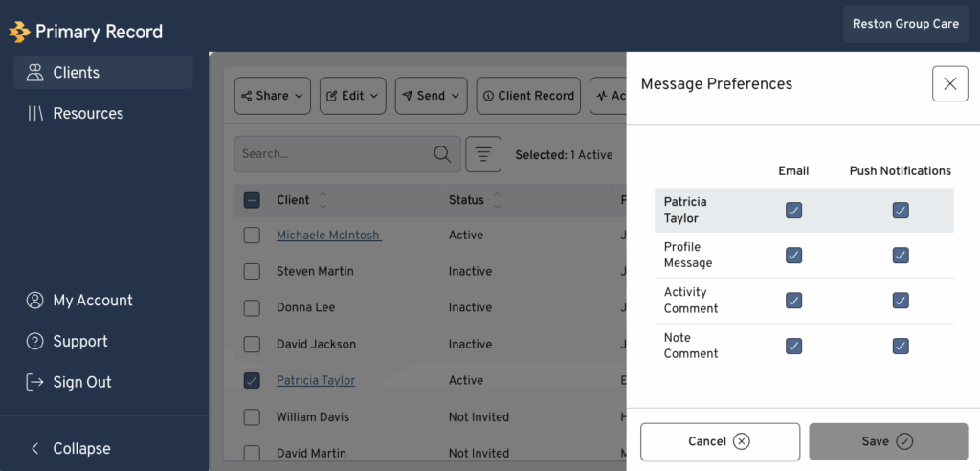Image resolution: width=980 pixels, height=471 pixels.
Task: Click Sign Out in sidebar
Action: (81, 382)
